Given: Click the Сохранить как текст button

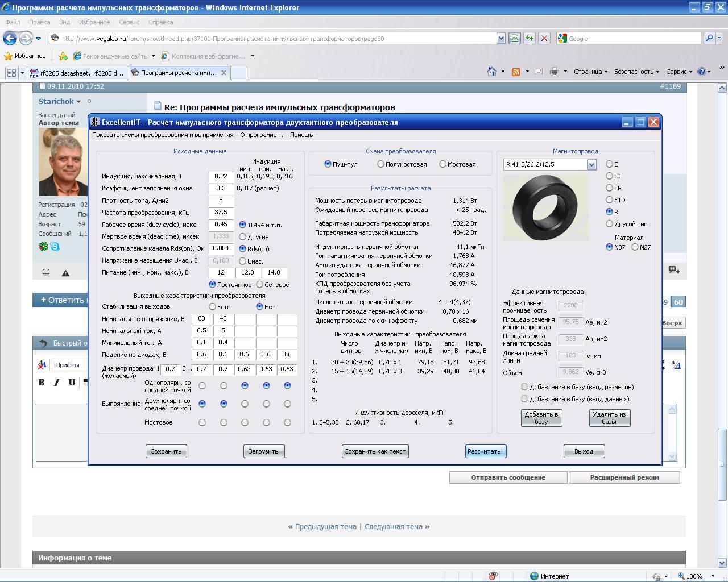Looking at the screenshot, I should 375,451.
